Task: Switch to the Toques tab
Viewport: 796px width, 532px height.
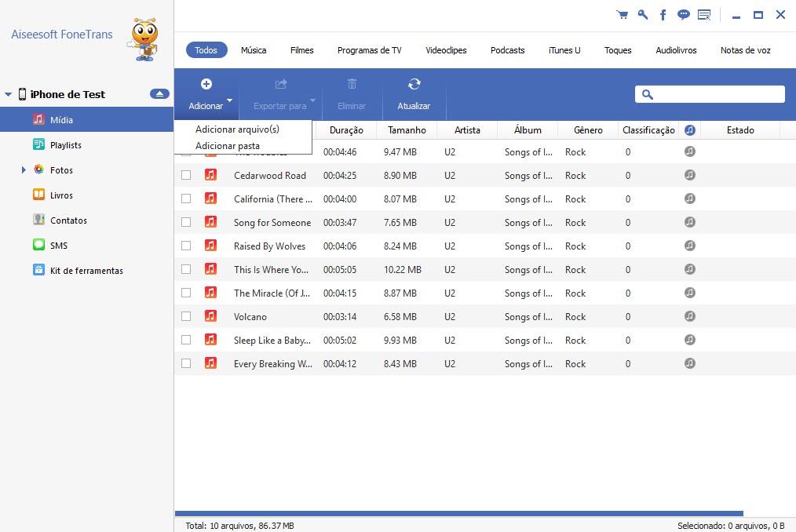Action: (x=618, y=50)
